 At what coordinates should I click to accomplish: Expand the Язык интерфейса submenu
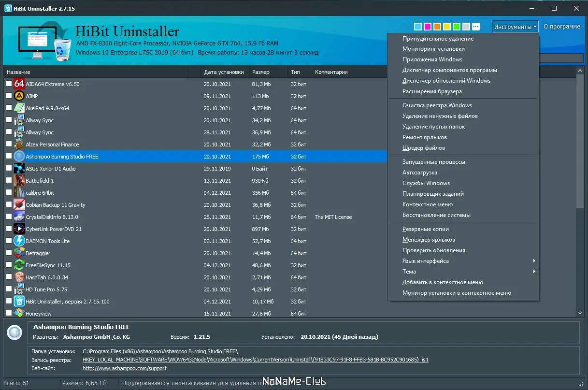463,261
